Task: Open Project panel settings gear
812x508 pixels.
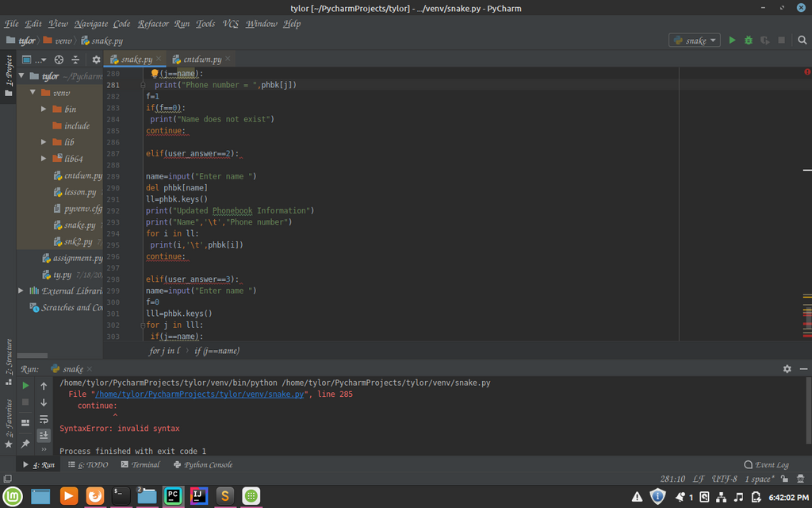Action: 96,60
